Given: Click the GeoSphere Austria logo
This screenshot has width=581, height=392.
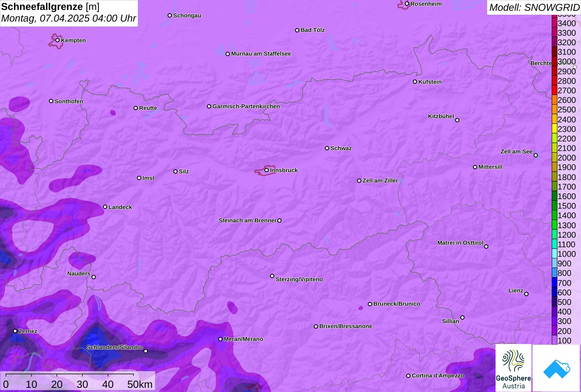Looking at the screenshot, I should click(x=513, y=368).
